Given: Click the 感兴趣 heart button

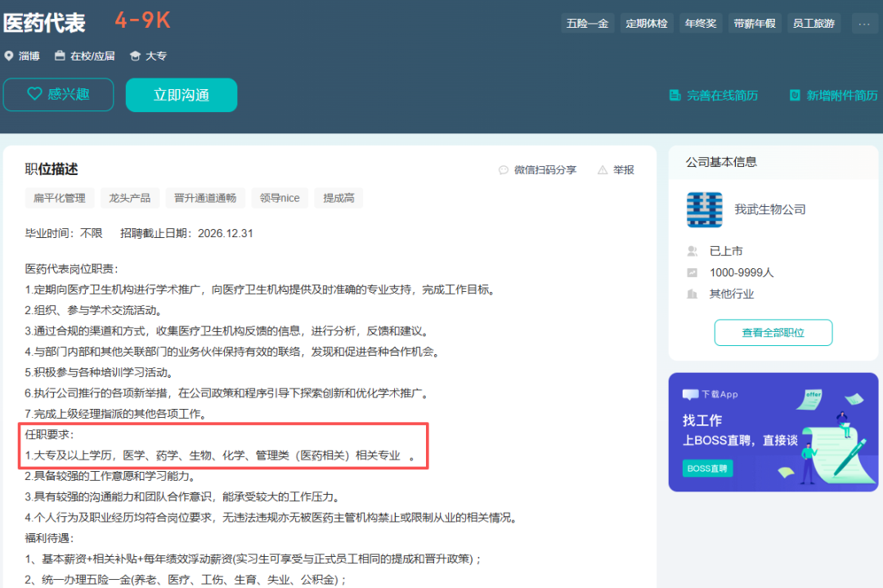Looking at the screenshot, I should click(59, 95).
